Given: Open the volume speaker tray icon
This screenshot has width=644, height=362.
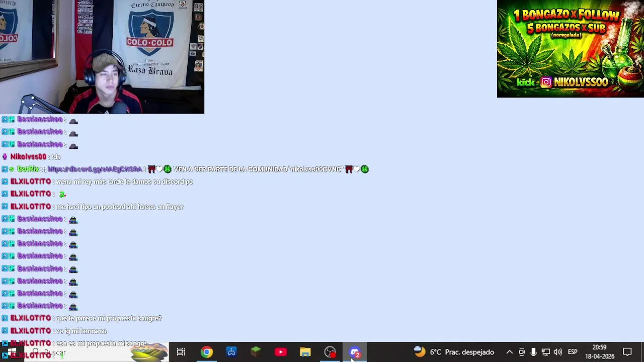Looking at the screenshot, I should [557, 352].
